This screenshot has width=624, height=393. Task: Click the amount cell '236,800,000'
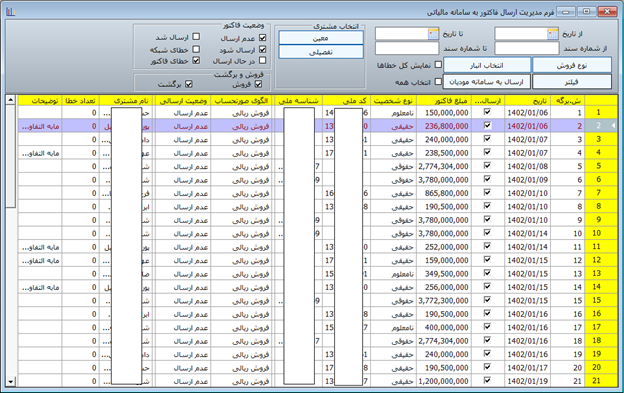(x=444, y=126)
